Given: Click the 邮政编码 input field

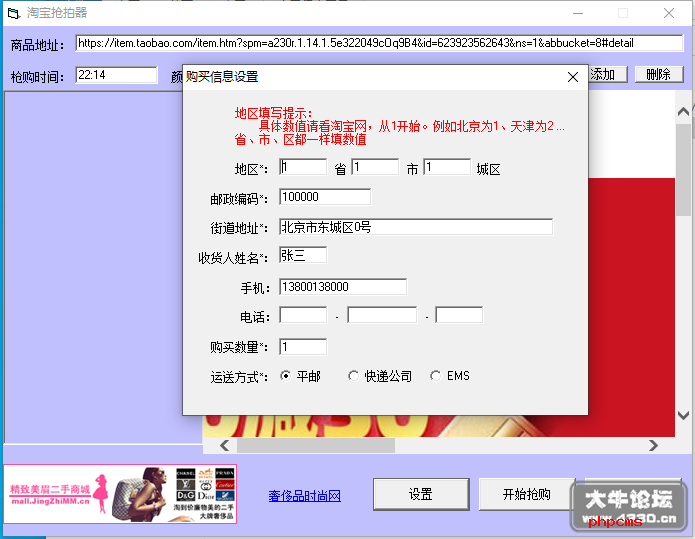Looking at the screenshot, I should coord(325,197).
